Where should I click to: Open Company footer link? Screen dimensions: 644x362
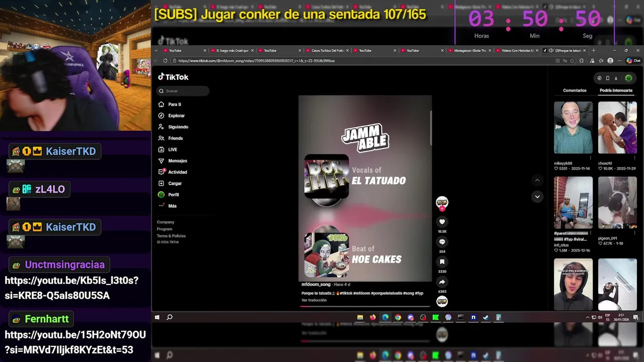pyautogui.click(x=166, y=222)
